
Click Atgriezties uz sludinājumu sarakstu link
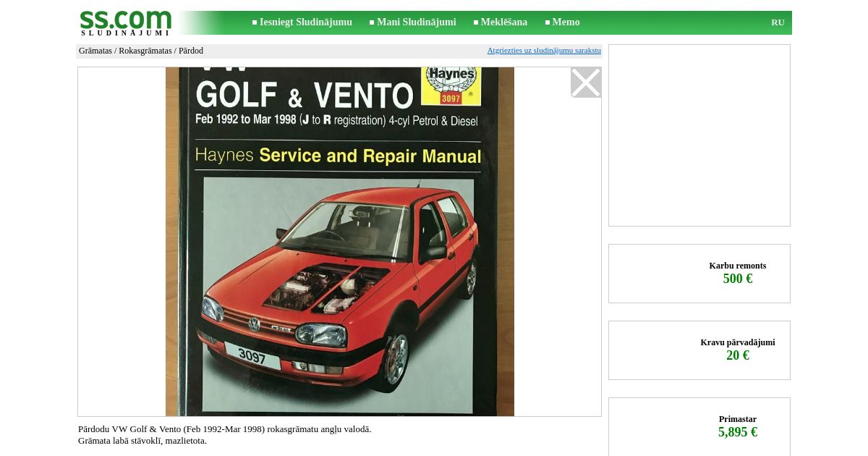pyautogui.click(x=544, y=51)
